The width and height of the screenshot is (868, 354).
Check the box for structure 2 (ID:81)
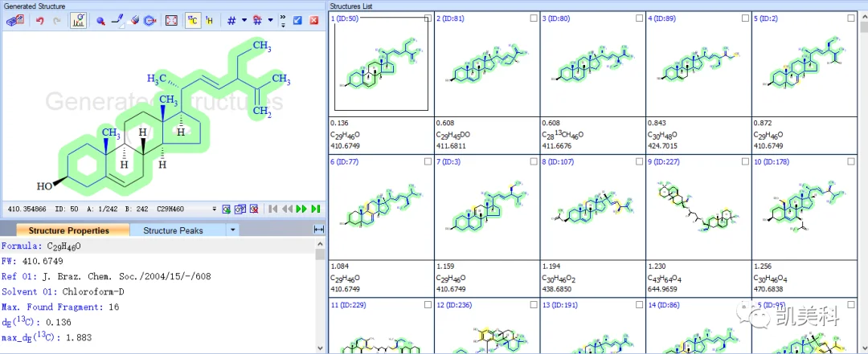[534, 18]
